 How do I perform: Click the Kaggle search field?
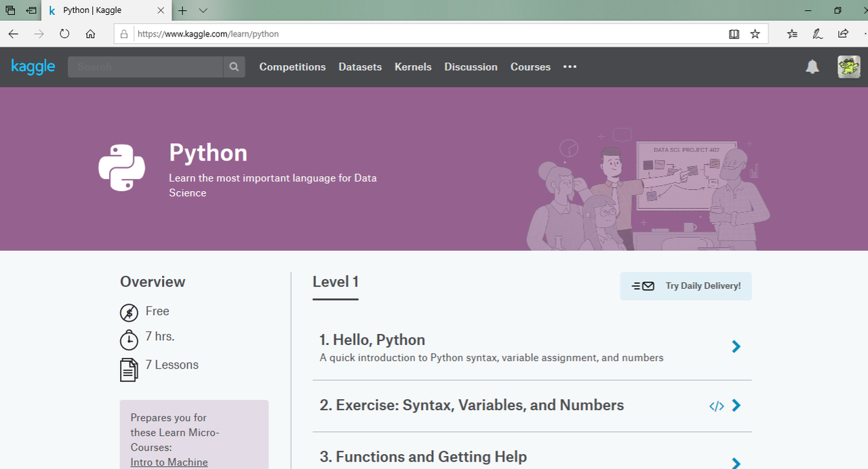pyautogui.click(x=145, y=67)
